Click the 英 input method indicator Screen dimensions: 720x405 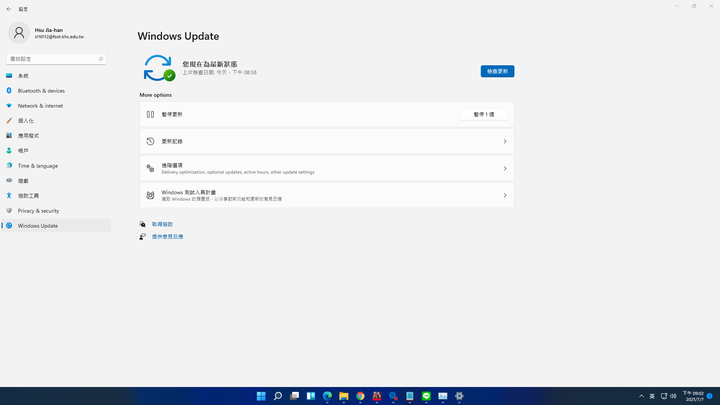652,396
